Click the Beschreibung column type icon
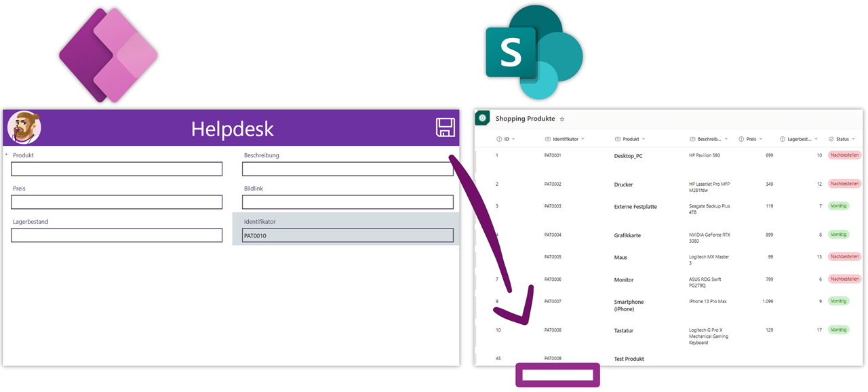 tap(692, 139)
